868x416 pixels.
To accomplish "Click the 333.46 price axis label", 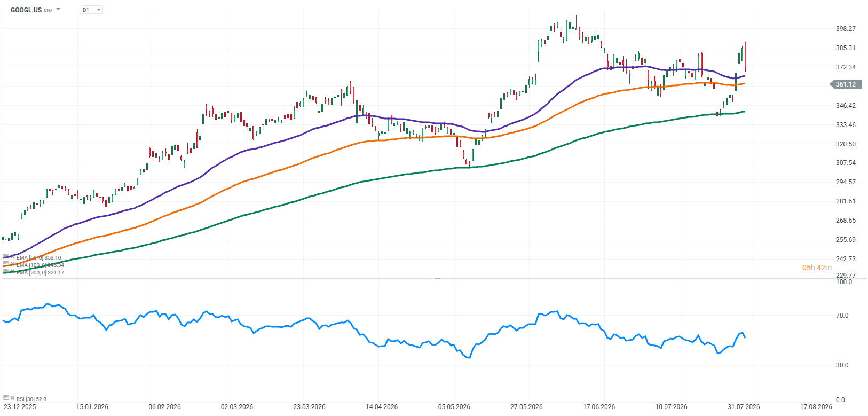I will [x=846, y=125].
